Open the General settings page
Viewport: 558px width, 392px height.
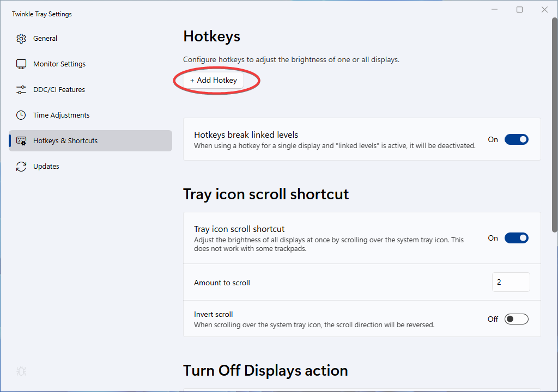[x=45, y=39]
